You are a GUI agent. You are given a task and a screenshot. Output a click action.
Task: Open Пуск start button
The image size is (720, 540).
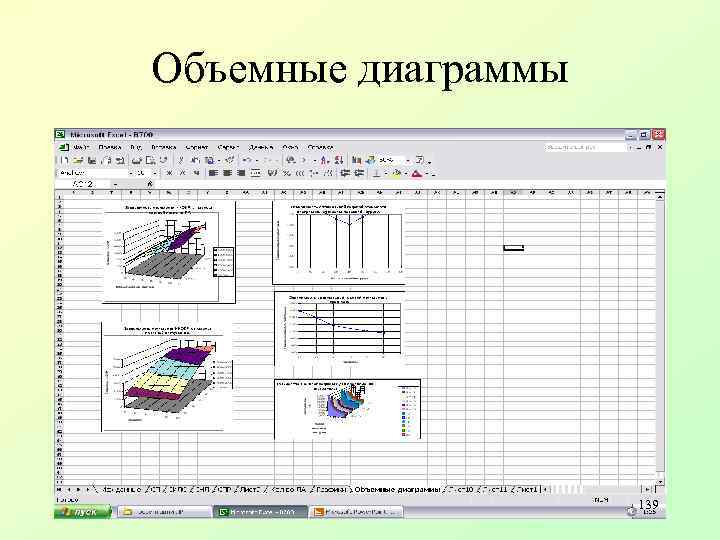click(83, 512)
